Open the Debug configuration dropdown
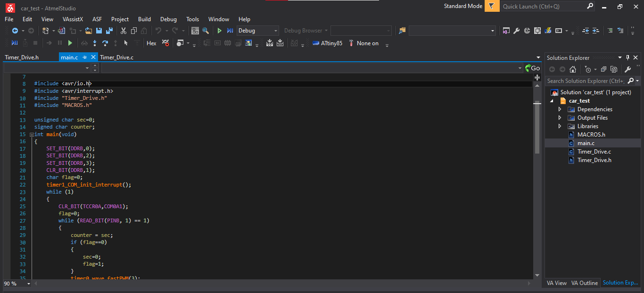The height and width of the screenshot is (293, 644). (x=258, y=31)
